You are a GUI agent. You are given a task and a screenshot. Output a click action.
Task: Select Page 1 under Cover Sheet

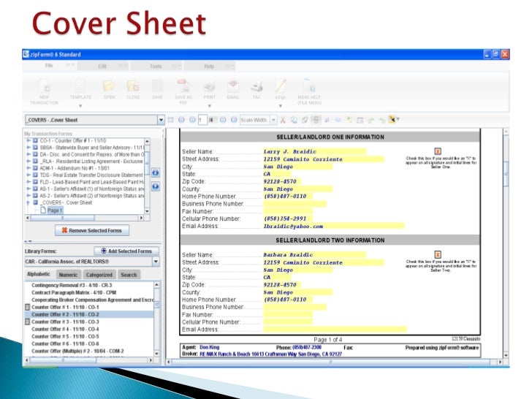54,210
